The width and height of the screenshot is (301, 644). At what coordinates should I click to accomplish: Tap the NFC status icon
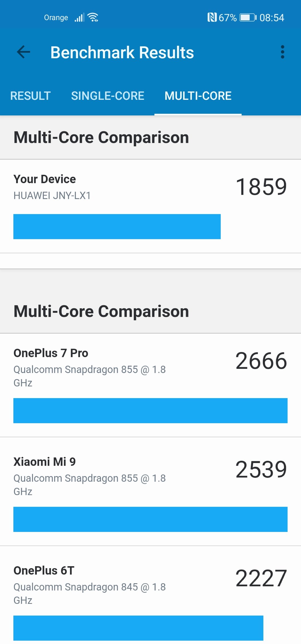click(212, 18)
